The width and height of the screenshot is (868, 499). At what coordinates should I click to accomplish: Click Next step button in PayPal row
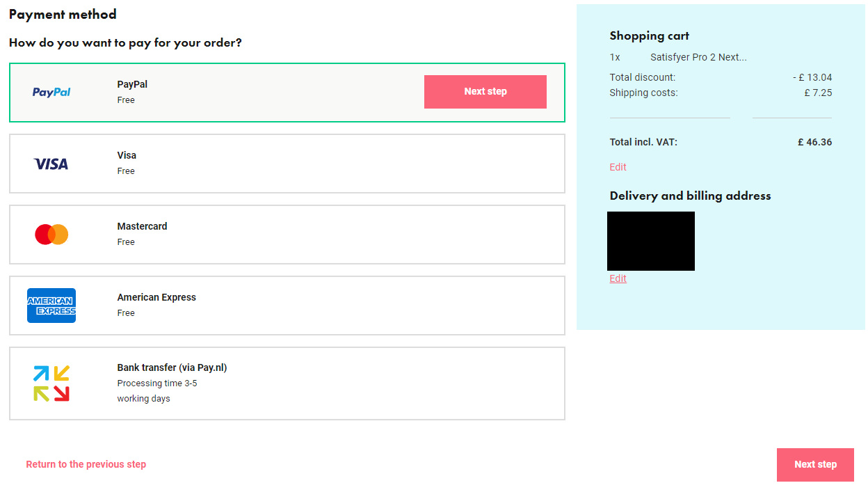485,92
